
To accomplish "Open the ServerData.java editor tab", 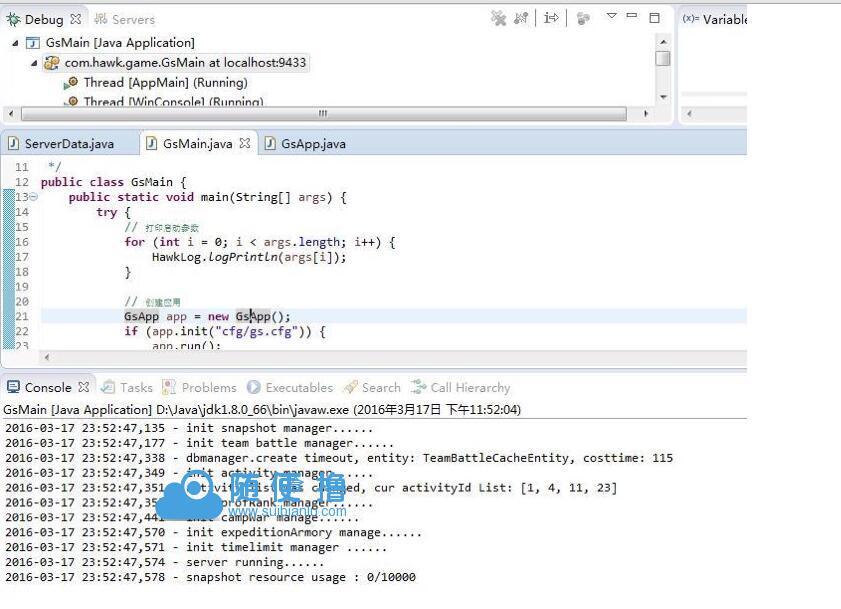I will [68, 144].
